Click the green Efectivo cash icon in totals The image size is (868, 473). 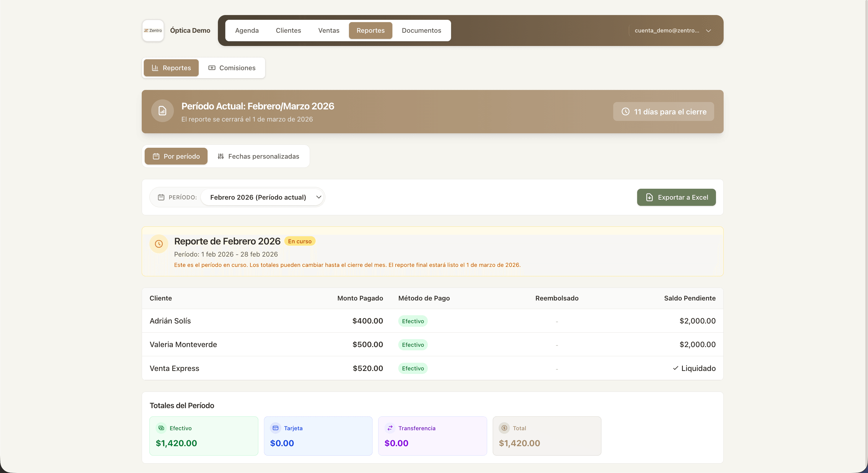click(161, 428)
